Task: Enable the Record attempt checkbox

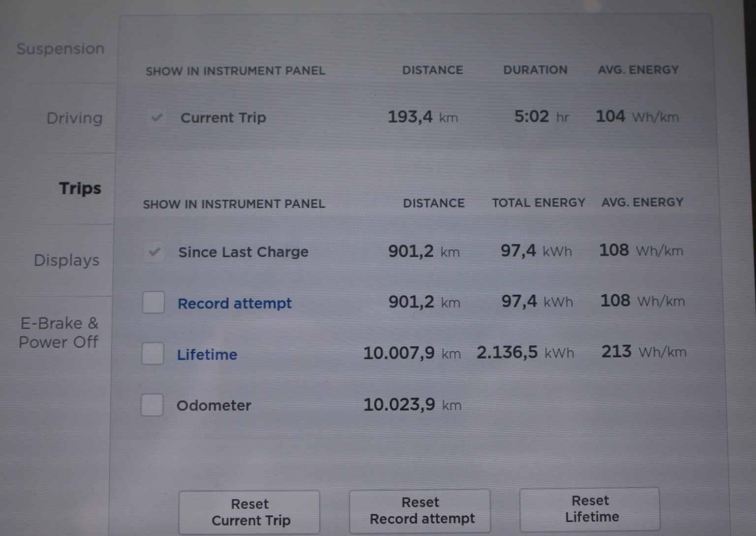Action: coord(154,302)
